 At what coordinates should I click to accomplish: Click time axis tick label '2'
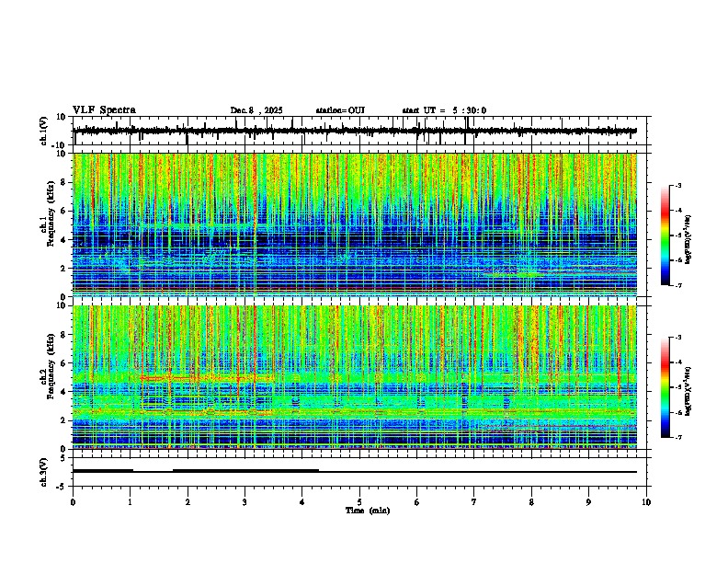click(188, 502)
